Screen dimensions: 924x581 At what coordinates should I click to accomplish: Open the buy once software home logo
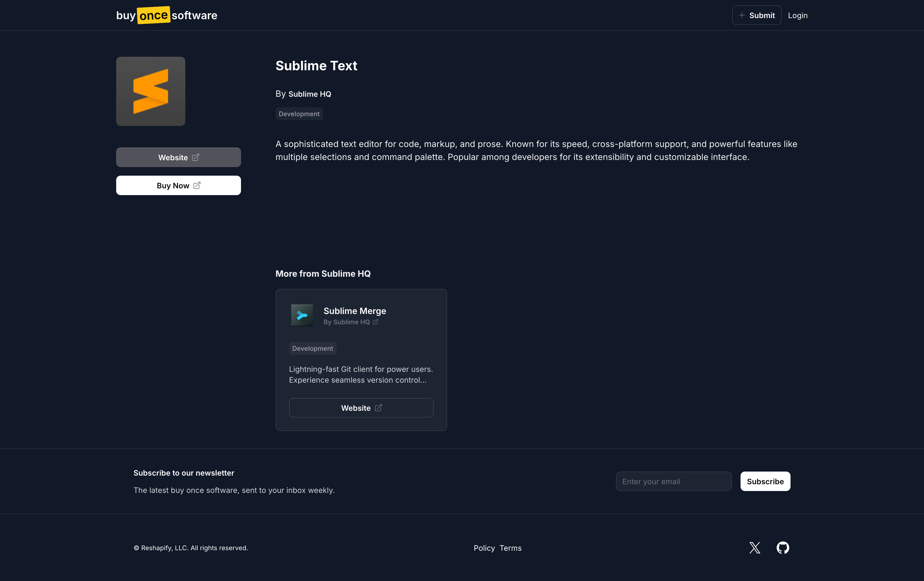click(x=166, y=15)
